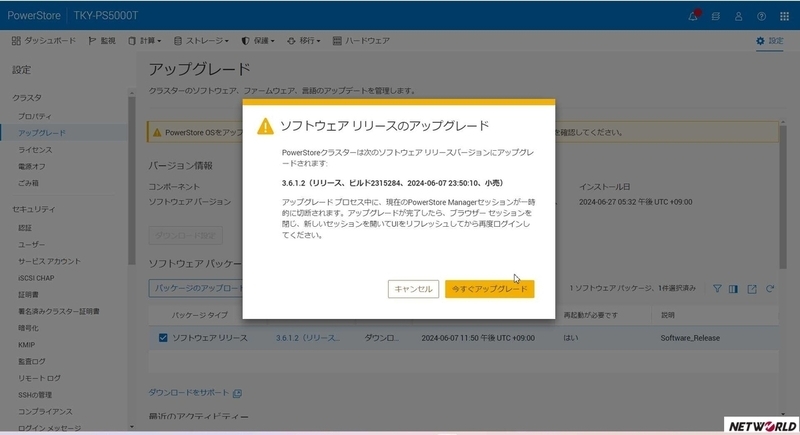Screen dimensions: 800x435
Task: Expand the 計算 dropdown menu
Action: 145,41
